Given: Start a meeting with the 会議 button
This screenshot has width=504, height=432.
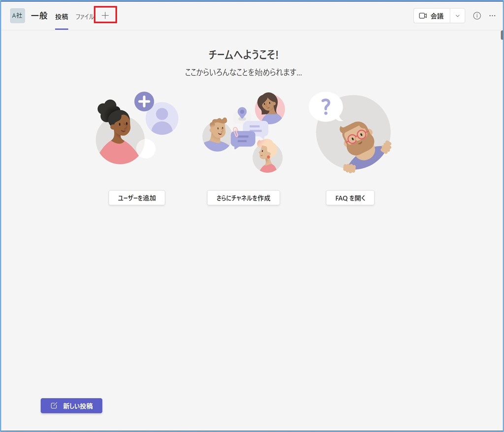Looking at the screenshot, I should click(431, 16).
